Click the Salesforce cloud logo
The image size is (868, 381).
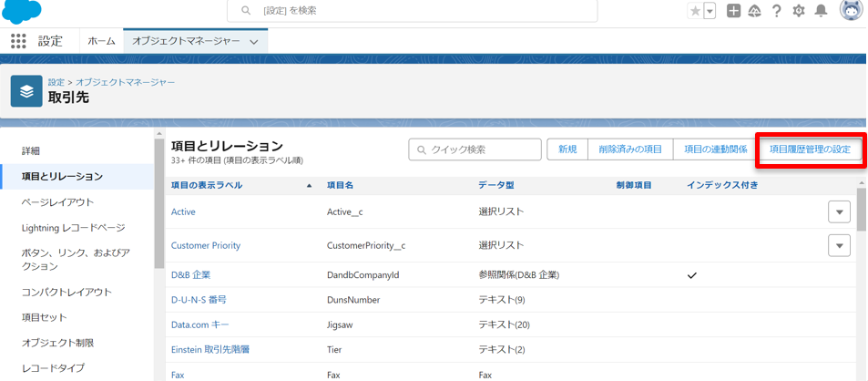22,11
